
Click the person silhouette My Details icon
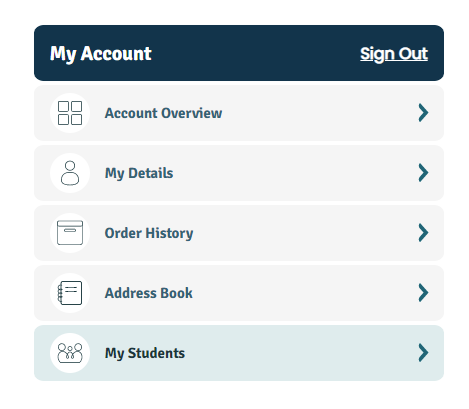point(70,173)
